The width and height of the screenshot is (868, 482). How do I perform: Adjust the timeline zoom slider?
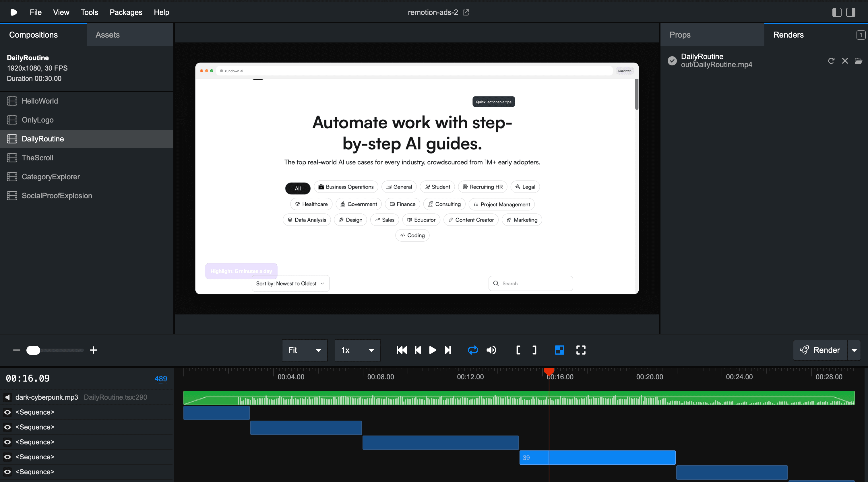click(33, 350)
